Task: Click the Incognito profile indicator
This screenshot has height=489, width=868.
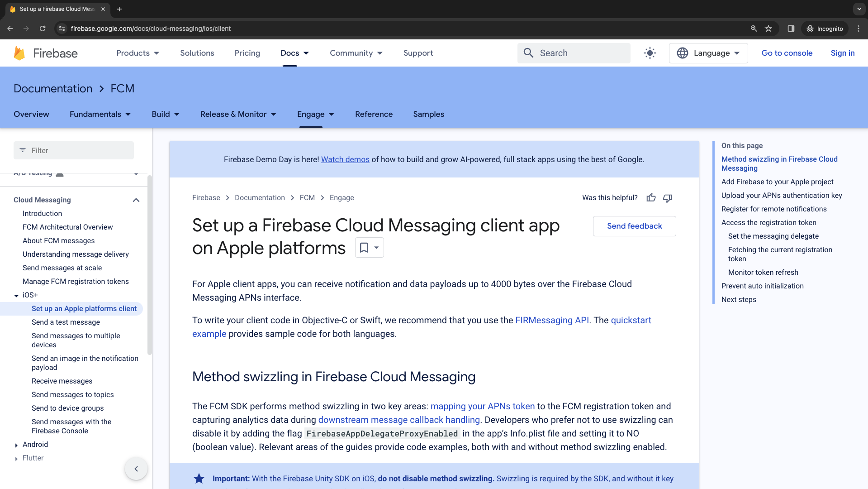Action: [825, 29]
